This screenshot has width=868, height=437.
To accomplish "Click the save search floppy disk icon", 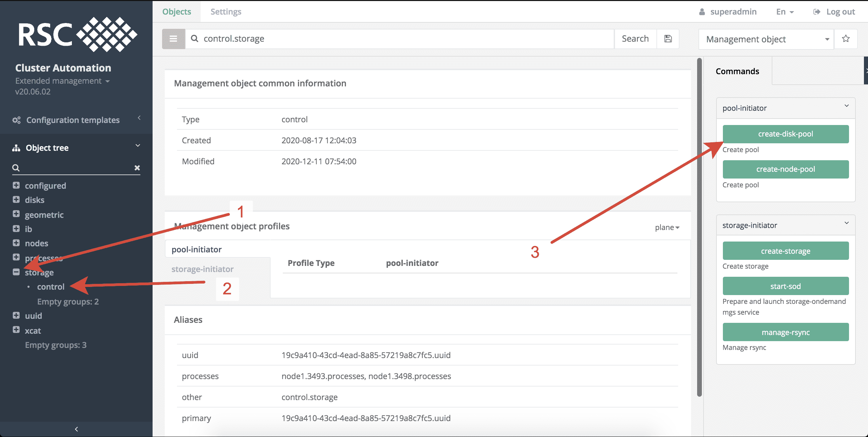I will [668, 39].
